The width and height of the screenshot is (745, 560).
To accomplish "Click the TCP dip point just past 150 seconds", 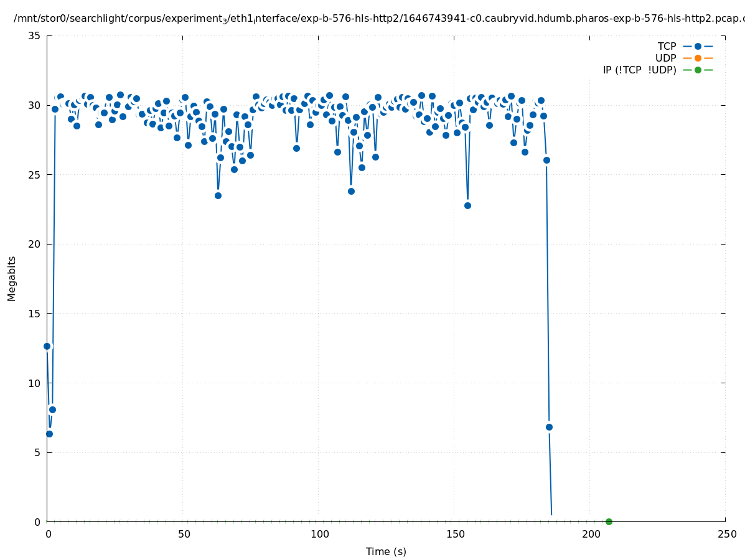I will (x=467, y=205).
